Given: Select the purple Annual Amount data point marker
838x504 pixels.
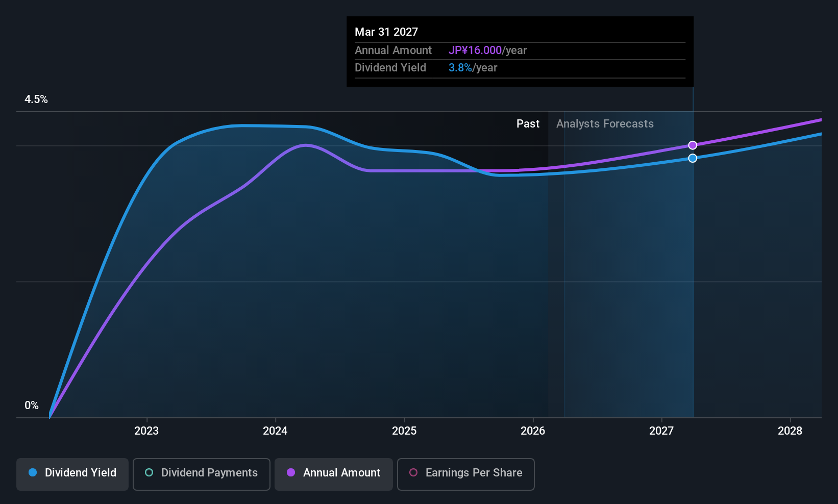Looking at the screenshot, I should (x=693, y=145).
